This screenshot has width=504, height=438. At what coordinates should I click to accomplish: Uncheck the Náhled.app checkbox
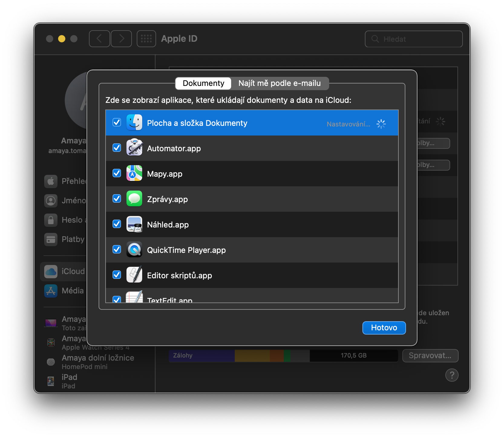click(117, 224)
